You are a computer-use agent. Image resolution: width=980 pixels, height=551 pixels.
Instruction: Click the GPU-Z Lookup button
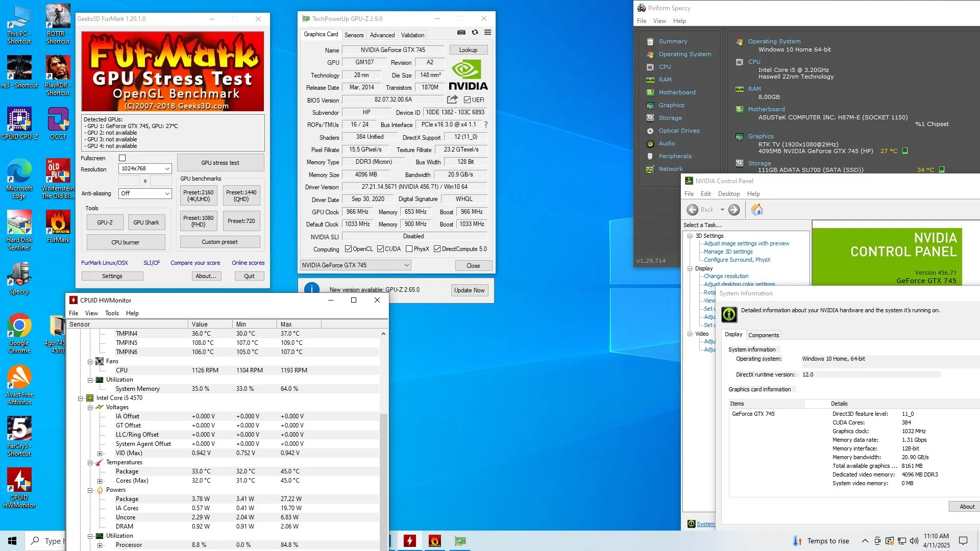tap(468, 50)
